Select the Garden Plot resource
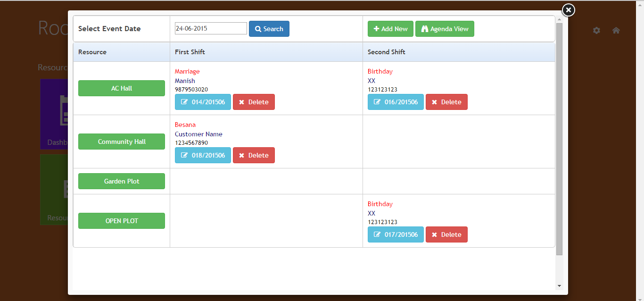This screenshot has width=644, height=301. click(x=122, y=181)
